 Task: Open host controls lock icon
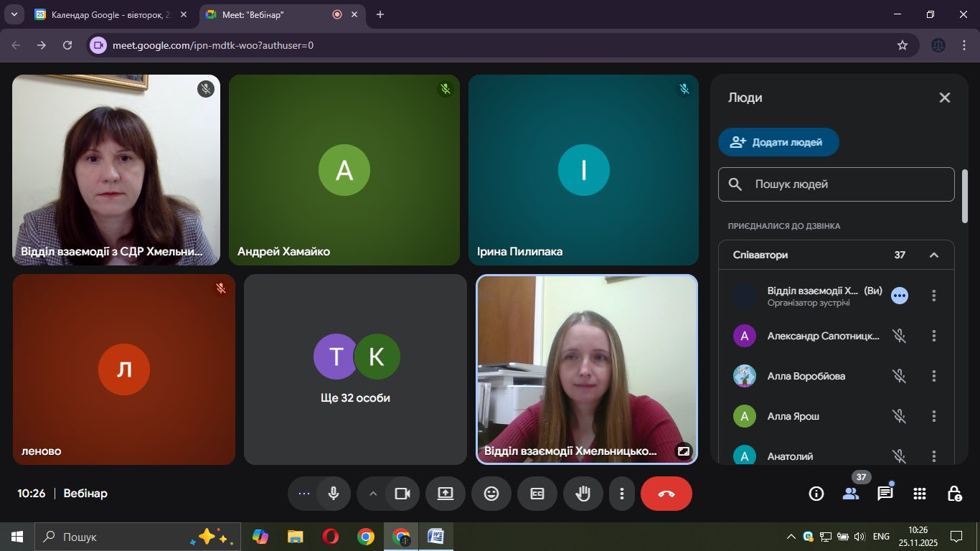point(954,494)
